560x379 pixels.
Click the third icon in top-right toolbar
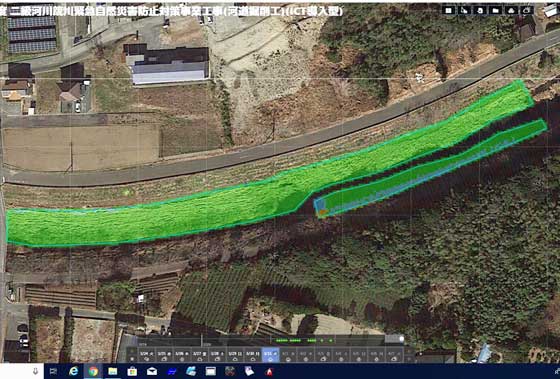pyautogui.click(x=480, y=10)
